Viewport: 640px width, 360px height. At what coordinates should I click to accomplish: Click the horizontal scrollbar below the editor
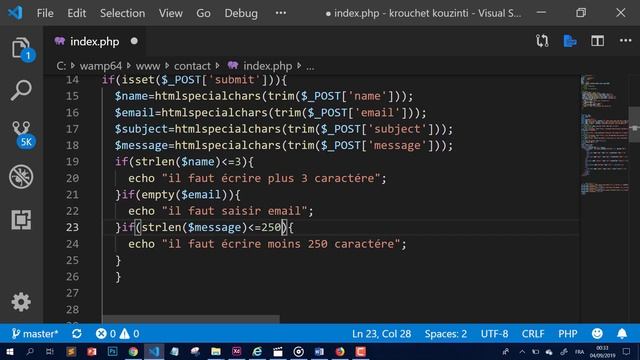pos(191,319)
